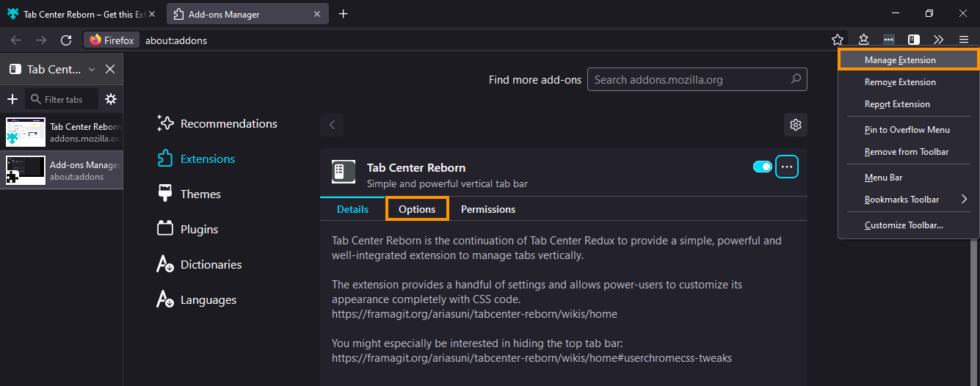Click the bookmark star in address bar
Image resolution: width=980 pixels, height=386 pixels.
(838, 40)
